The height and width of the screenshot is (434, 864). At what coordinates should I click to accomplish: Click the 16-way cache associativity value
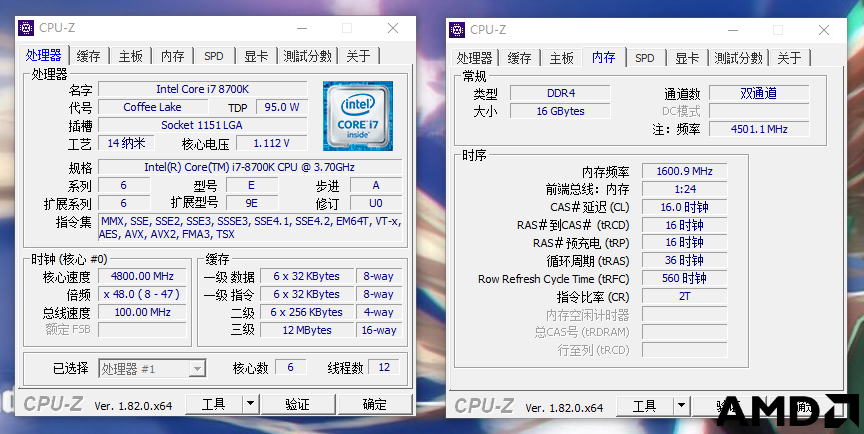379,330
